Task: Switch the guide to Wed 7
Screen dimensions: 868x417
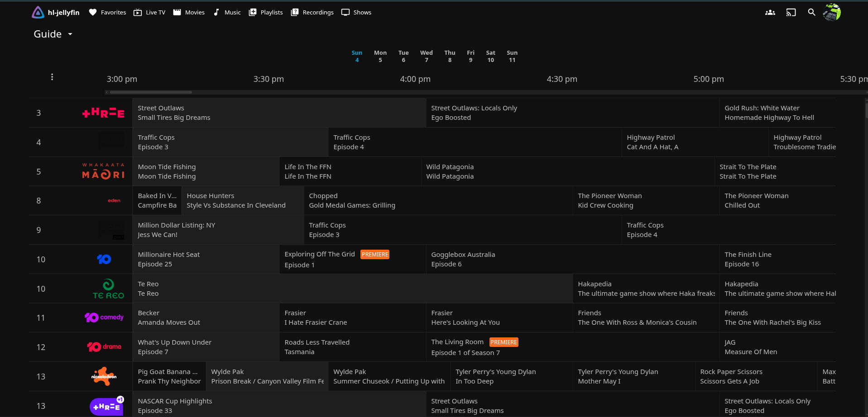Action: point(426,56)
